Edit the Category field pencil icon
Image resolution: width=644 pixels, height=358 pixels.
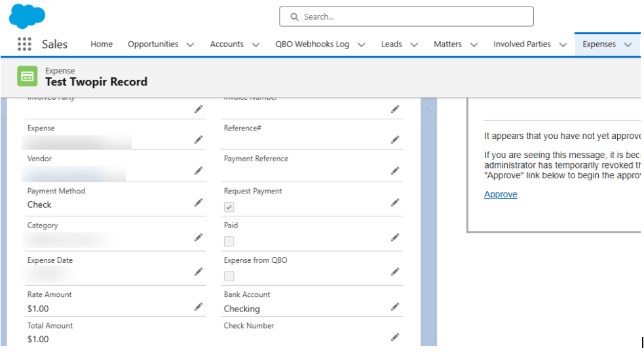coord(199,237)
